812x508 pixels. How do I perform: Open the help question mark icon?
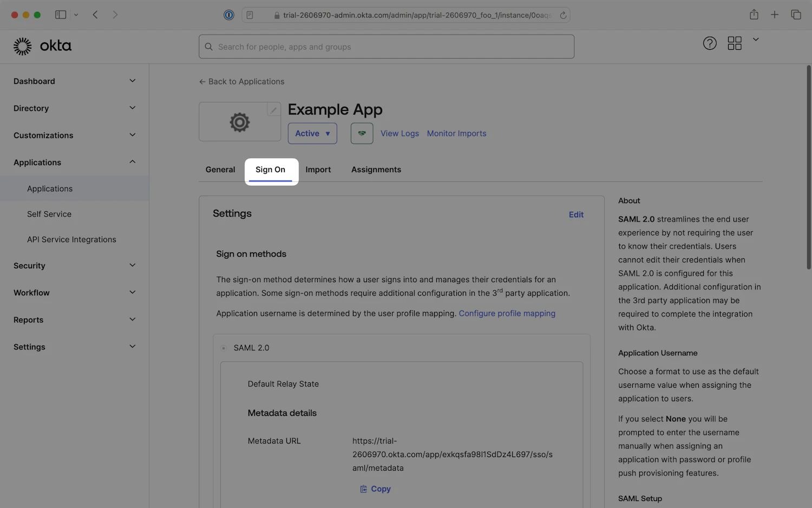click(710, 43)
